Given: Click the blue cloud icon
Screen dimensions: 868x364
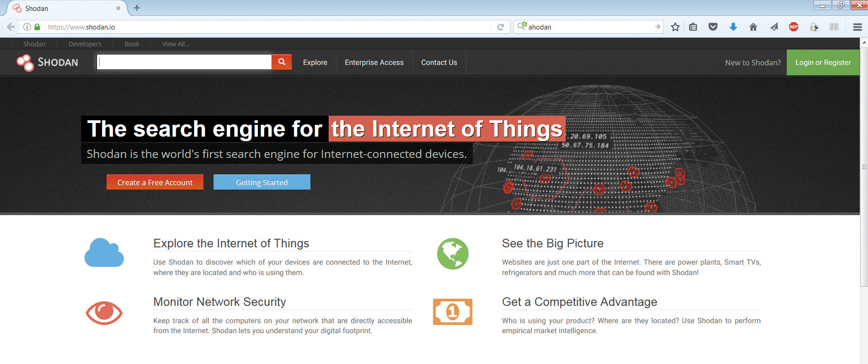Looking at the screenshot, I should pyautogui.click(x=104, y=252).
